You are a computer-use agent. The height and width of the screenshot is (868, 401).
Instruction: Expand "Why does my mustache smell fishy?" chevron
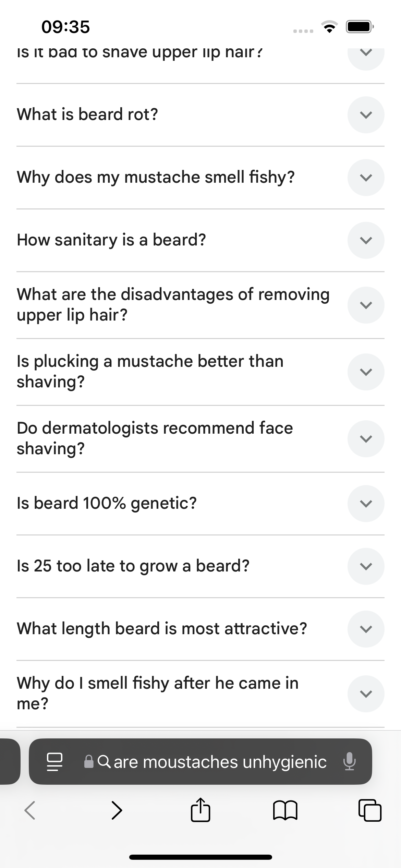366,178
